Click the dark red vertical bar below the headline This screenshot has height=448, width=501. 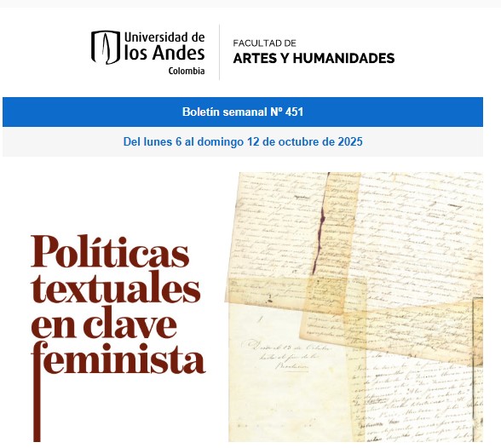tap(37, 407)
